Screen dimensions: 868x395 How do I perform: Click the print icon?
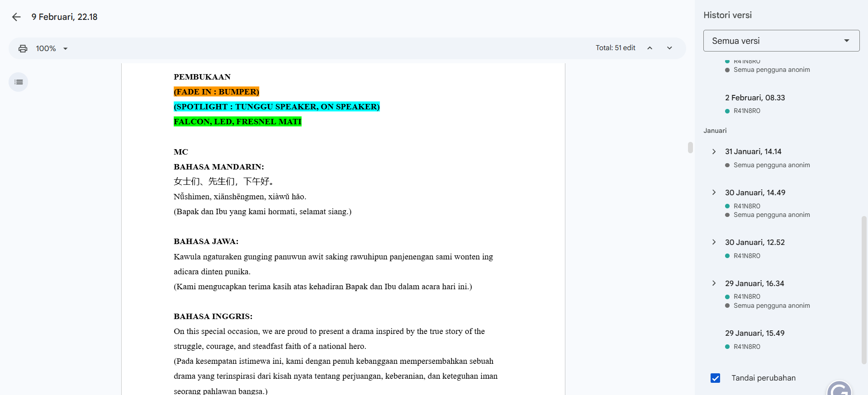click(23, 48)
